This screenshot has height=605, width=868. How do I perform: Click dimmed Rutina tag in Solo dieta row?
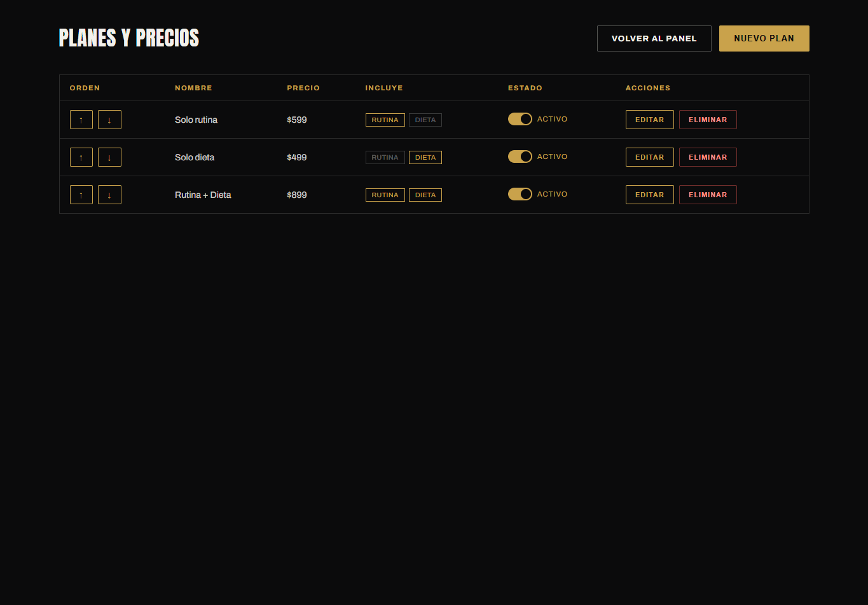click(x=385, y=157)
